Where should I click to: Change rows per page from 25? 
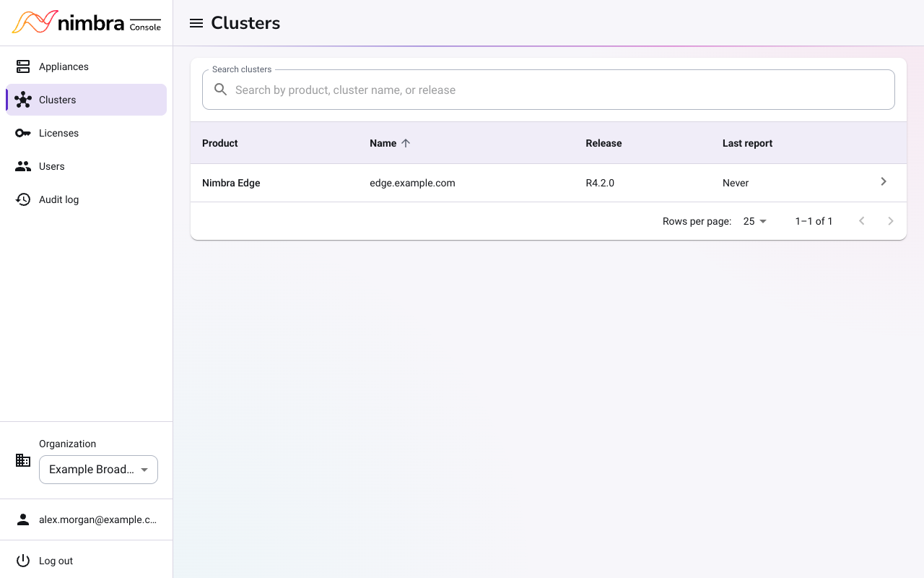tap(755, 221)
